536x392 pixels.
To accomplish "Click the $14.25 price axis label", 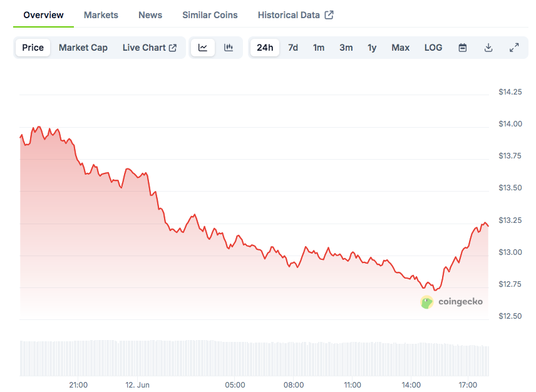I will (510, 92).
